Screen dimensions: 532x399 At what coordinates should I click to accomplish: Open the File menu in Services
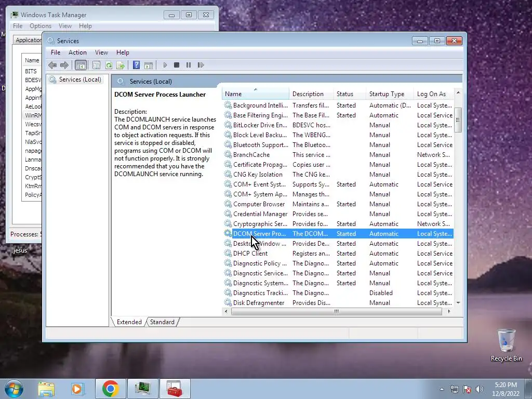pyautogui.click(x=55, y=52)
